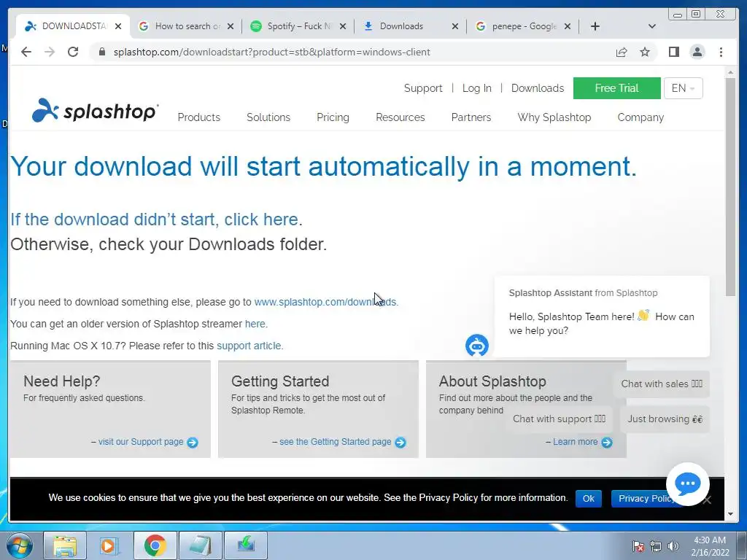
Task: Click 'If the download didn't start' link
Action: (155, 219)
